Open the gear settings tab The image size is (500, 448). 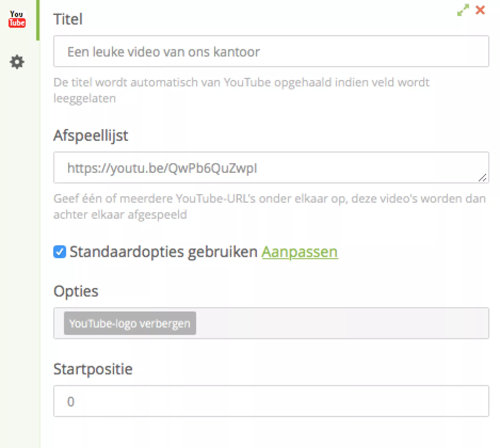[17, 62]
